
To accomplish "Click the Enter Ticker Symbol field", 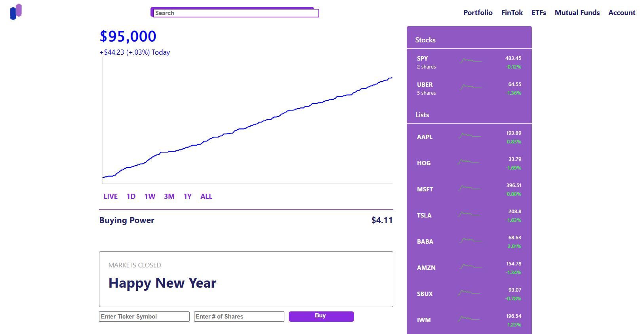I will (144, 316).
